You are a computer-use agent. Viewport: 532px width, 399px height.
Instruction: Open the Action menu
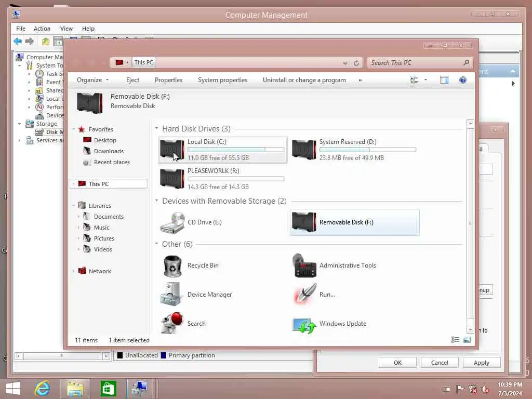(42, 29)
